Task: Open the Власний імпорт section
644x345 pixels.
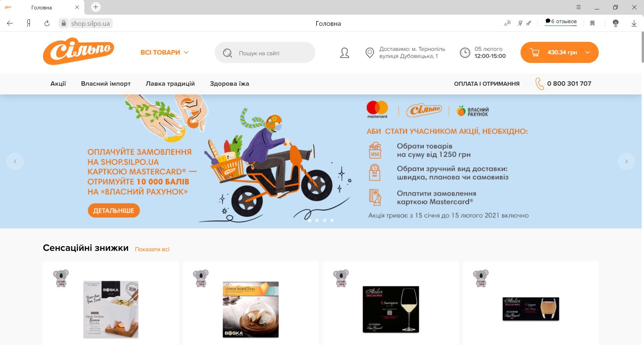Action: tap(106, 84)
